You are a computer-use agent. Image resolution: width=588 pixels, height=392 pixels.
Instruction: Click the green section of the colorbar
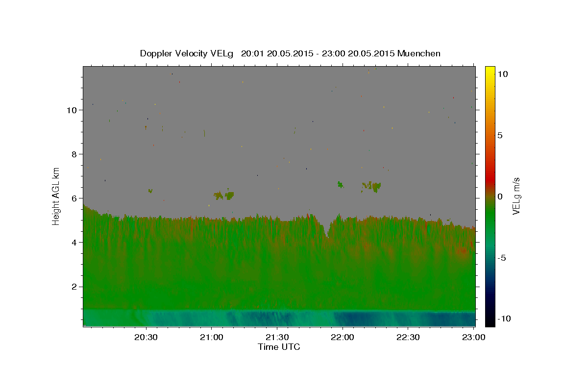tap(490, 216)
